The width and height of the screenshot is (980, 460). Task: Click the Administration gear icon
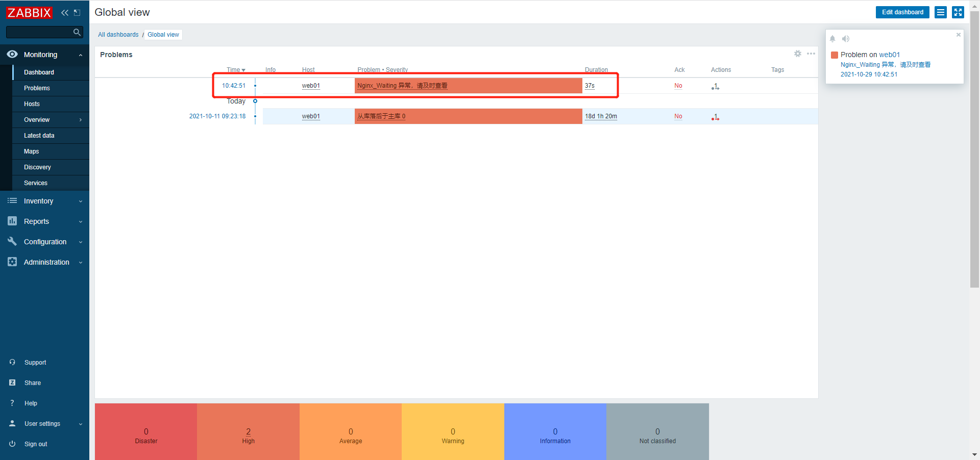click(x=12, y=262)
